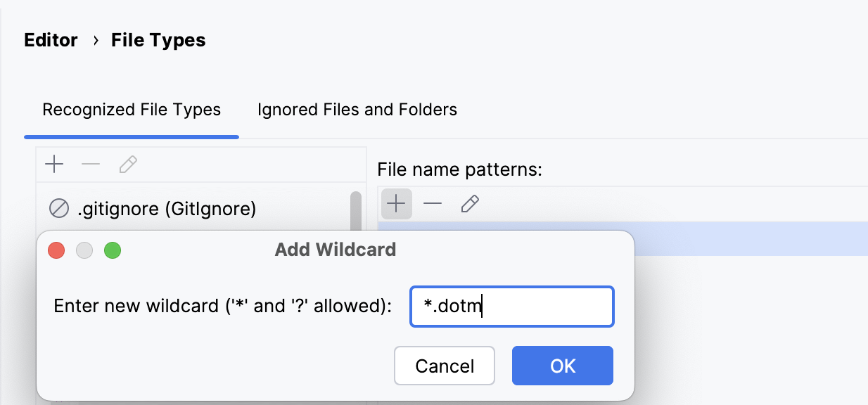Add a new recognized file type
This screenshot has width=868, height=405.
pos(53,165)
